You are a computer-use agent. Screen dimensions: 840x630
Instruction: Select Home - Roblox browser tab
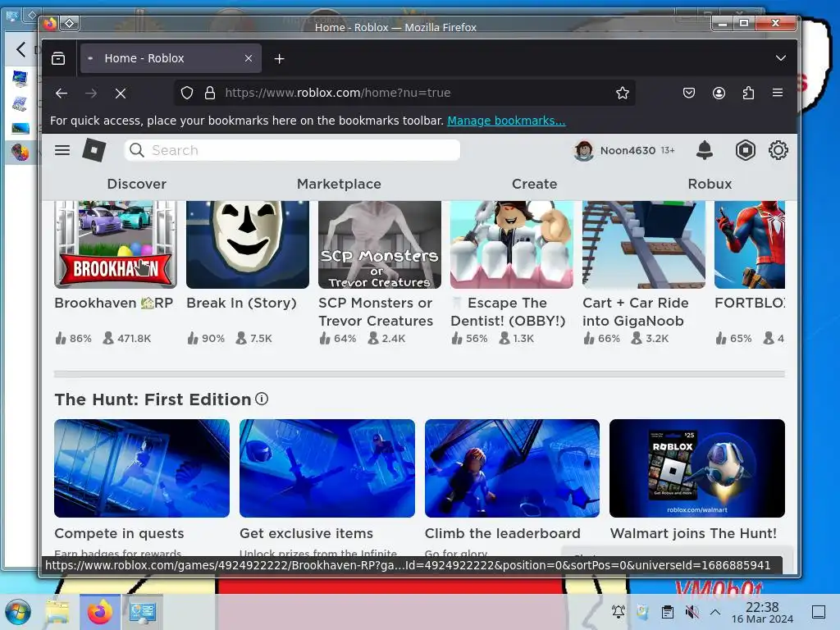(x=171, y=58)
